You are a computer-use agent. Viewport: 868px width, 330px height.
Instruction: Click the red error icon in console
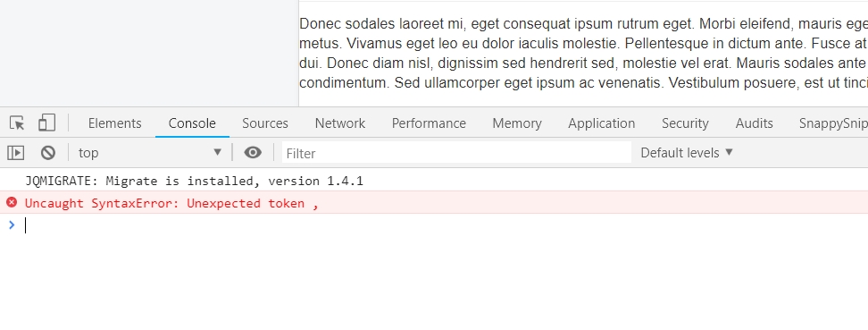point(12,202)
